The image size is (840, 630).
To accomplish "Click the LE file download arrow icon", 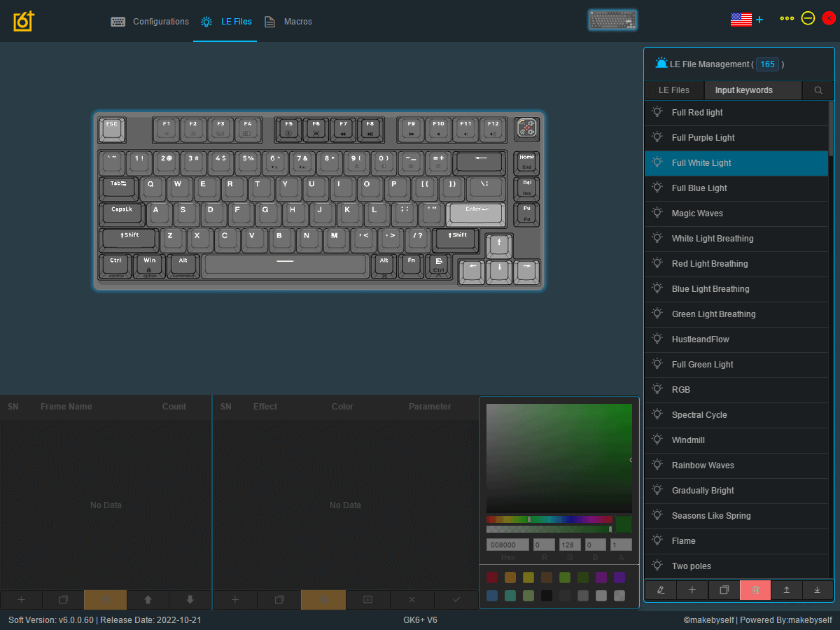I will click(818, 590).
